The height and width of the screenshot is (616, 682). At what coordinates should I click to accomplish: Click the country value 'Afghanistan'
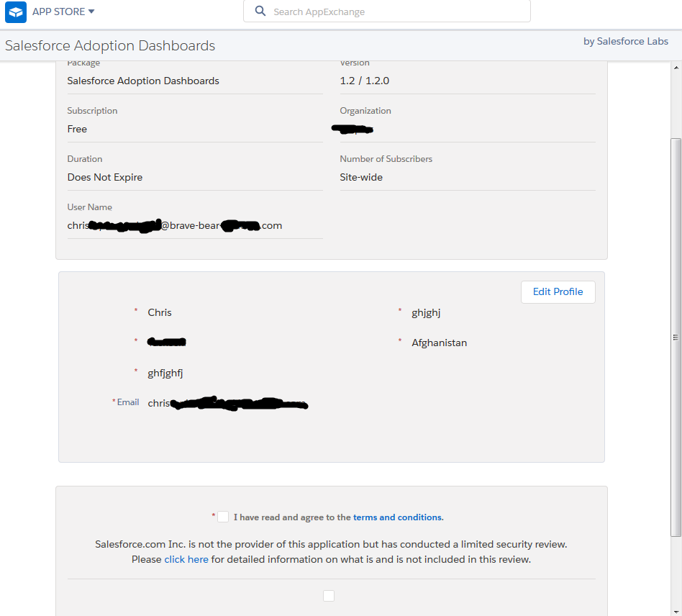pos(440,343)
